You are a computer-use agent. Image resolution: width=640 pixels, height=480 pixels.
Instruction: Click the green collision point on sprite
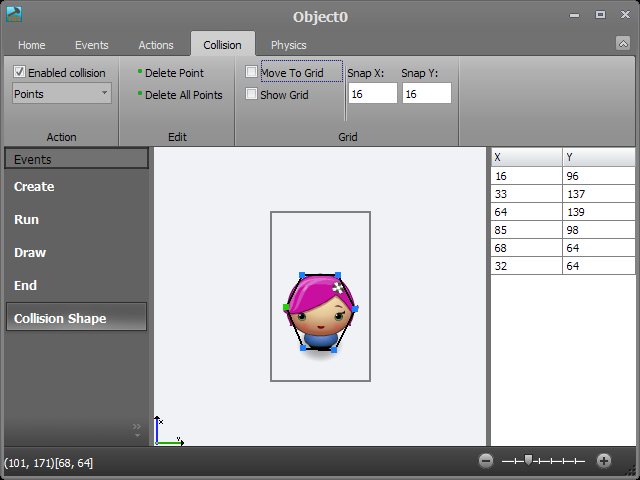point(286,307)
